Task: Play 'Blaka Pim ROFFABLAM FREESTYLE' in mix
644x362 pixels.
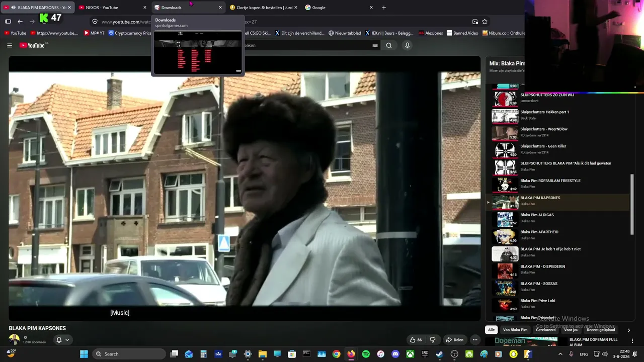Action: tap(558, 184)
